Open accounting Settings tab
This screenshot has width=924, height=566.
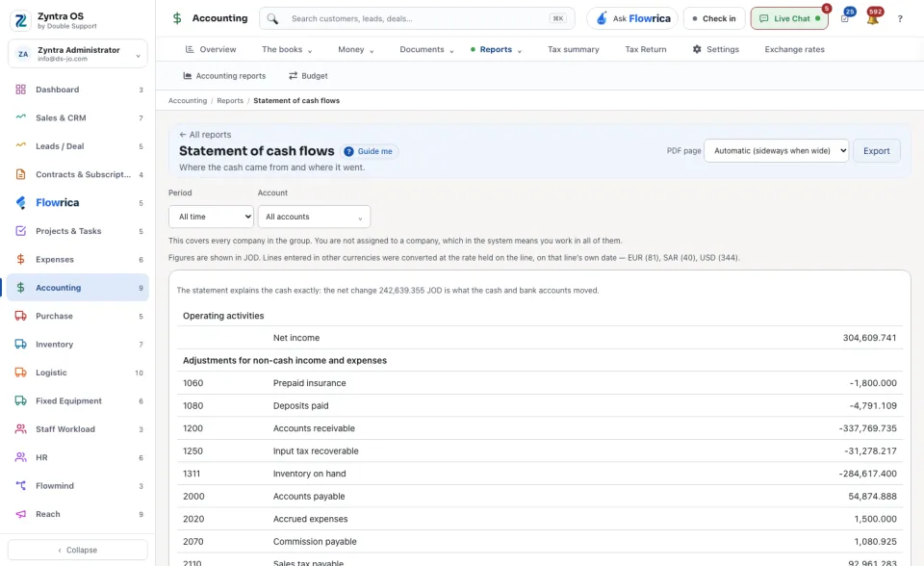click(x=715, y=49)
